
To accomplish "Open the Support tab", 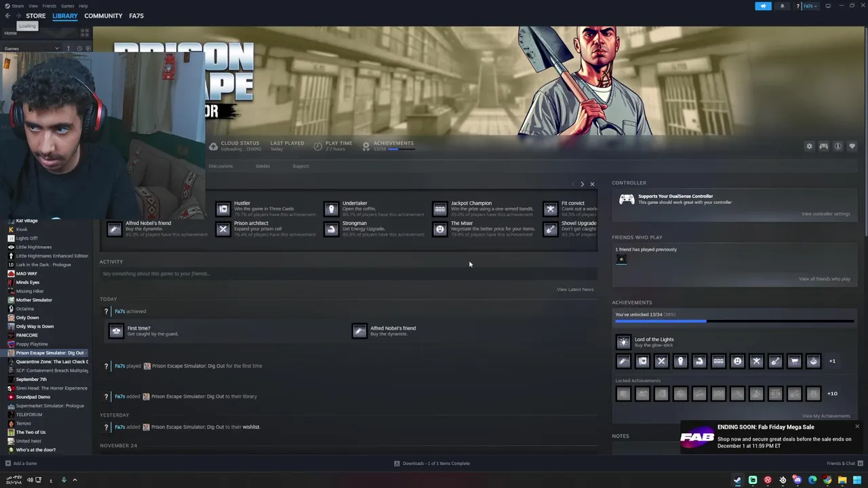I will point(300,166).
